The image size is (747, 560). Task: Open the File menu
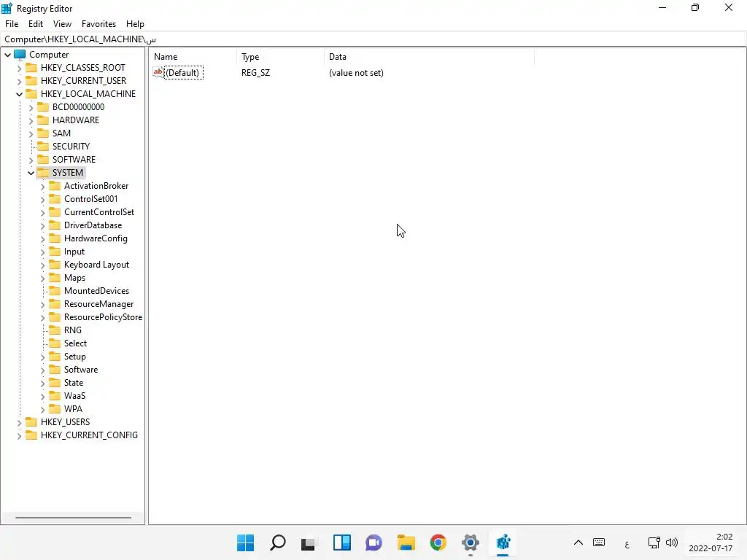tap(12, 24)
